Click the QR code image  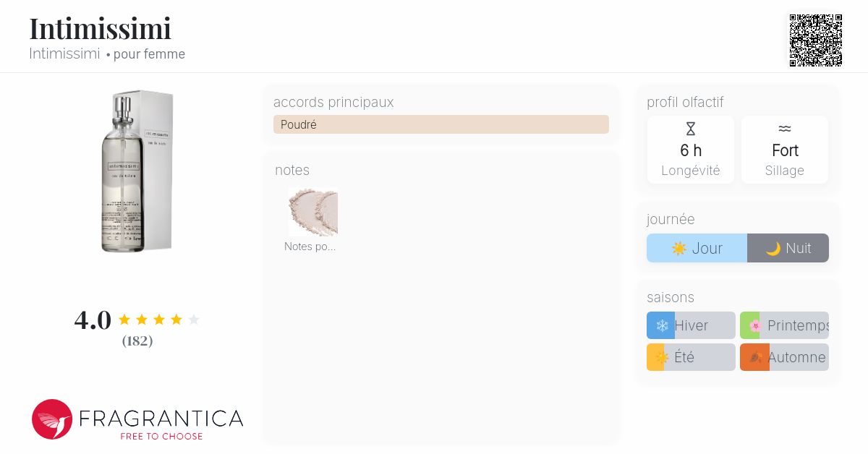(x=815, y=40)
